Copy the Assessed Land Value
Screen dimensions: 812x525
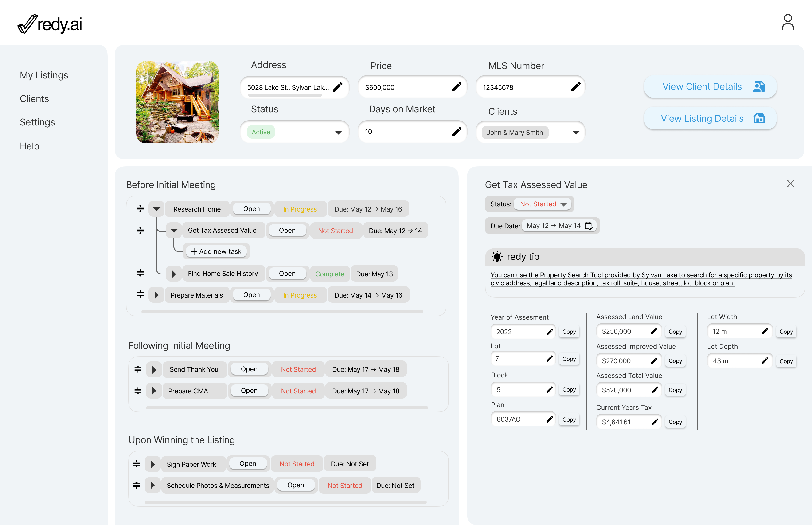click(x=675, y=331)
